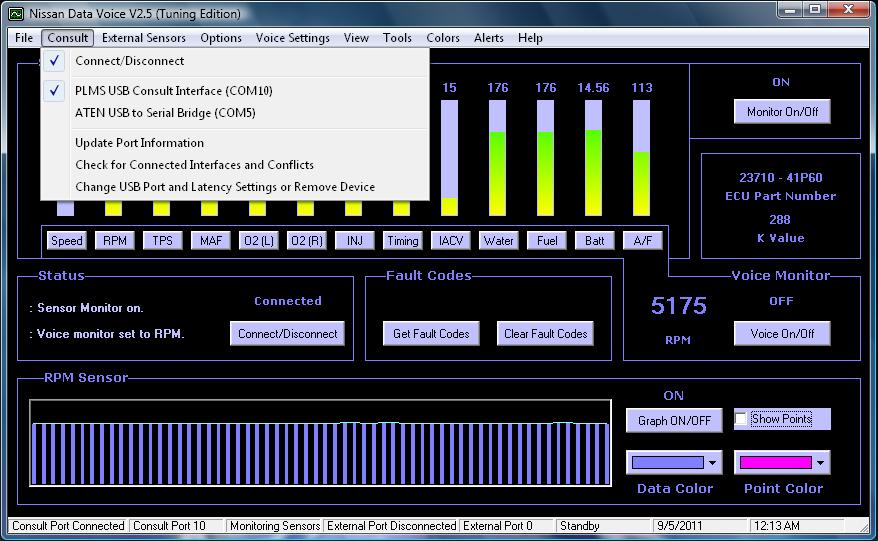Minimize the Nissan Data Voice window
Screen dimensions: 878x541
point(790,10)
